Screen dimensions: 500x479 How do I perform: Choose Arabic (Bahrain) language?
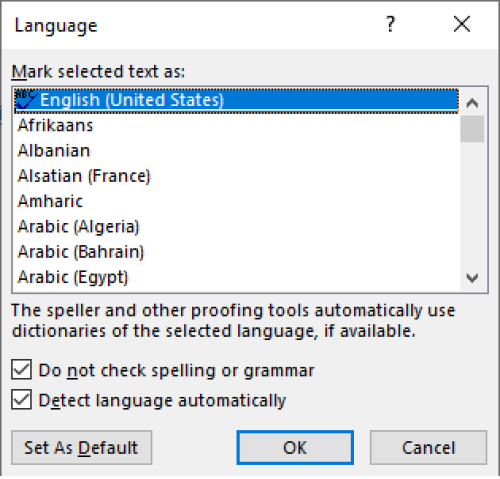[81, 252]
